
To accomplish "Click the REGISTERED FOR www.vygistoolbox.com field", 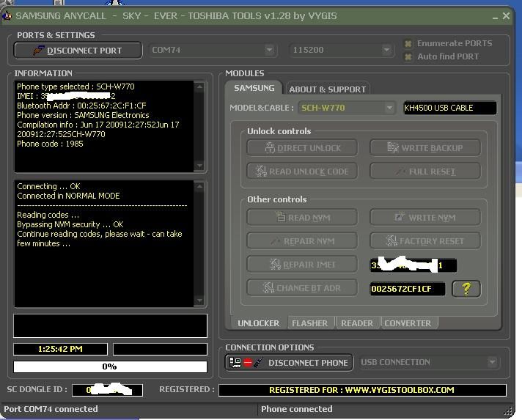I will [x=362, y=390].
